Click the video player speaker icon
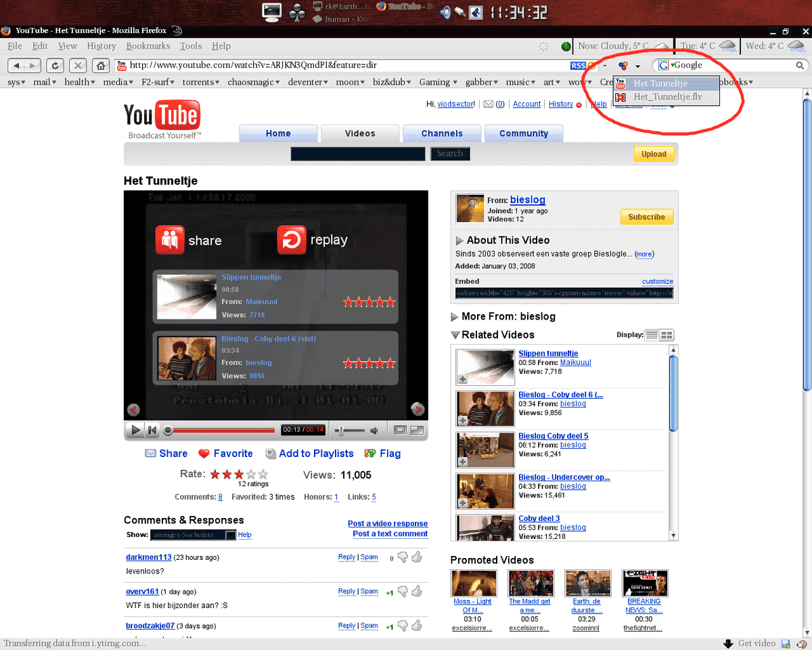The image size is (812, 650). point(374,430)
